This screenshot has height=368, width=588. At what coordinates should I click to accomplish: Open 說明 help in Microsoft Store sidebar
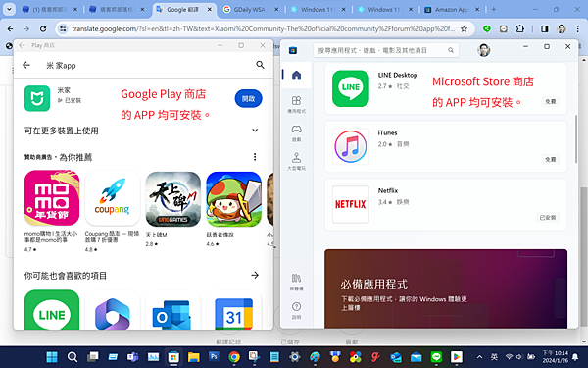(x=296, y=310)
